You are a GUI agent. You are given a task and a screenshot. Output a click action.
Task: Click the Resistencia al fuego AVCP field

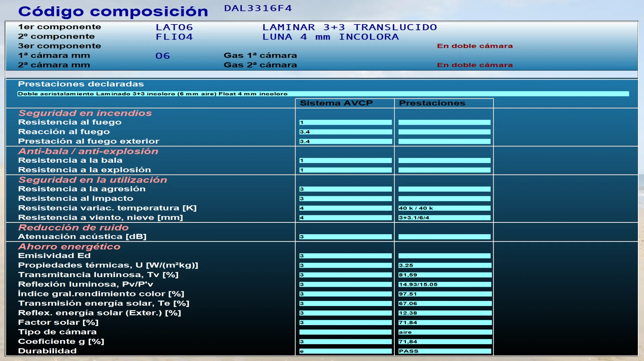[345, 122]
